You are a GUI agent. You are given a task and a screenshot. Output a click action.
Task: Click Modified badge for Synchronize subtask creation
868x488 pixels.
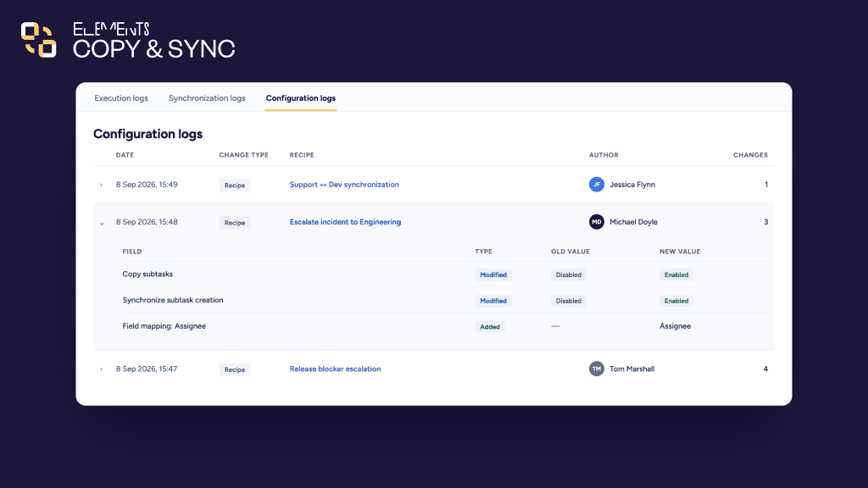click(493, 301)
